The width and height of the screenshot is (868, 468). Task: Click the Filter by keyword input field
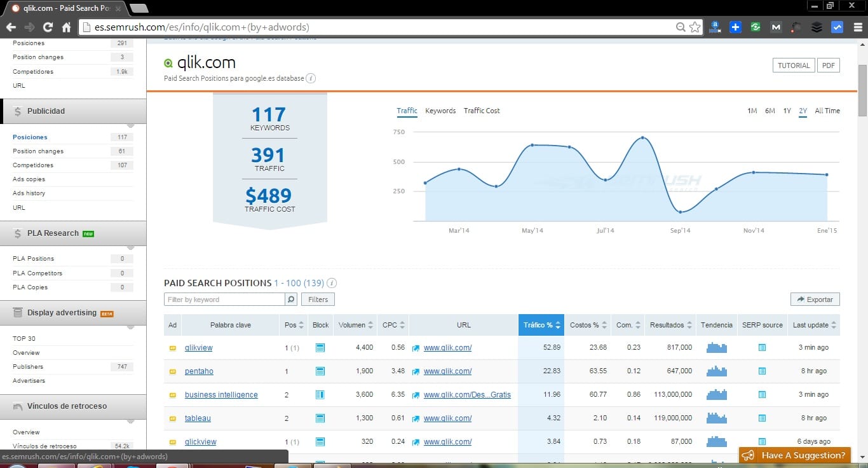pyautogui.click(x=224, y=299)
